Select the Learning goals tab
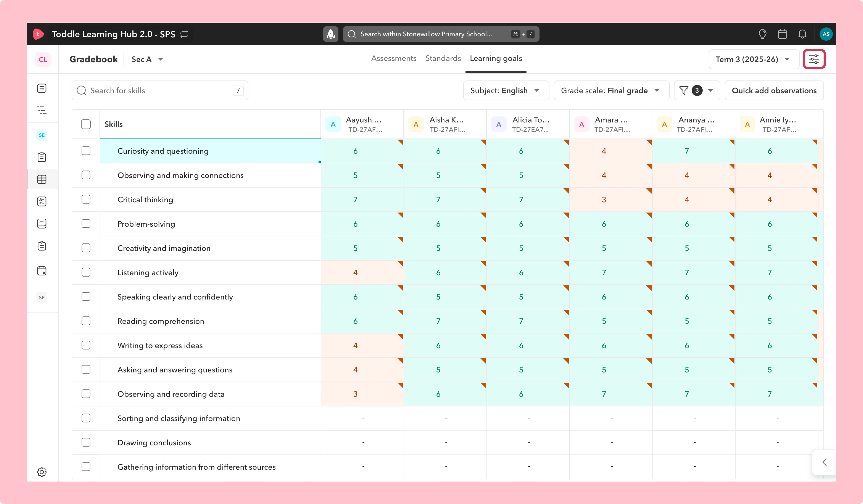The width and height of the screenshot is (863, 504). (x=496, y=59)
